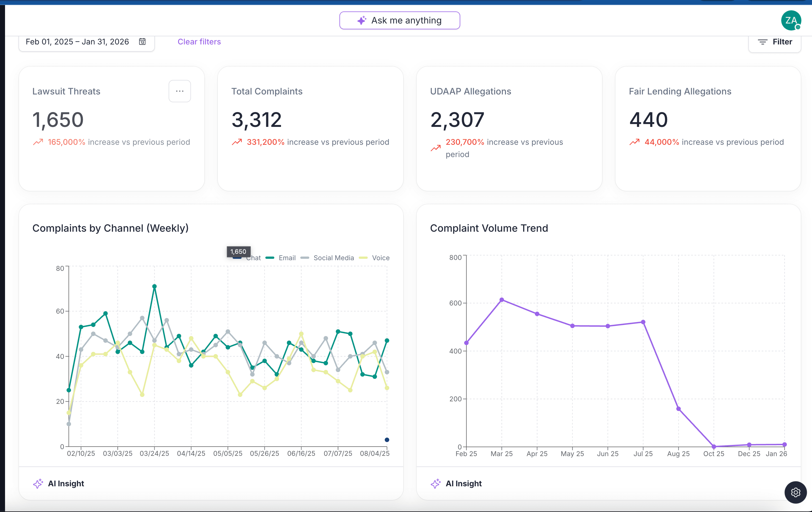
Task: Click the red trend arrow on Lawsuit Threats card
Action: (x=38, y=142)
